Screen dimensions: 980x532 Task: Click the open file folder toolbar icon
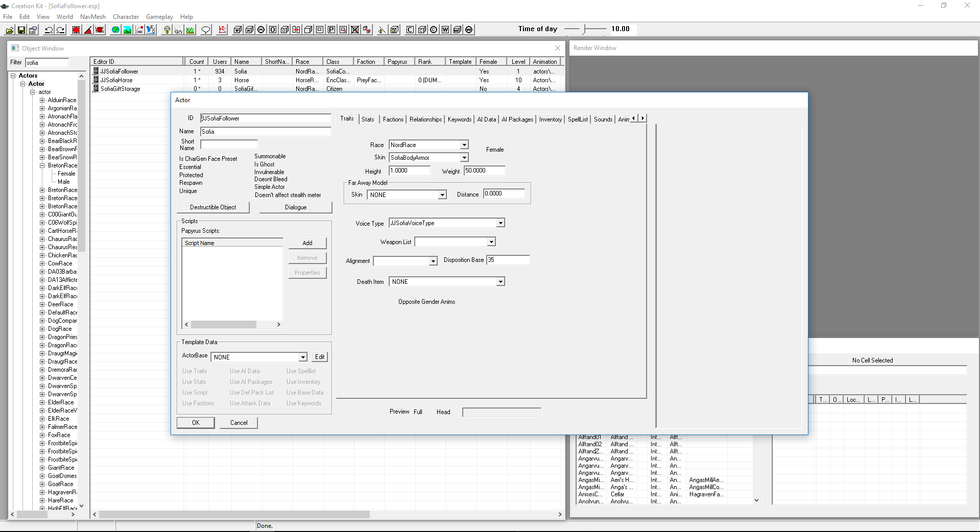pyautogui.click(x=10, y=30)
